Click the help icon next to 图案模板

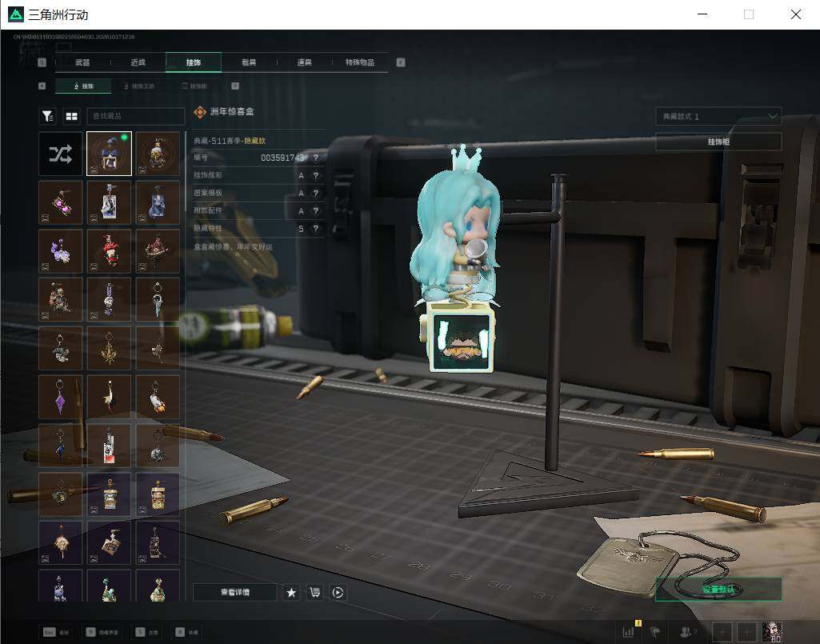pos(315,193)
